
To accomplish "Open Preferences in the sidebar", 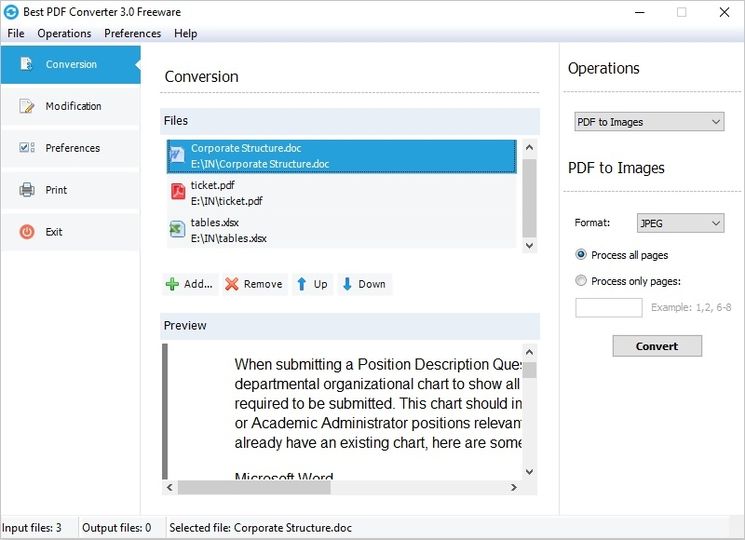I will (x=71, y=148).
